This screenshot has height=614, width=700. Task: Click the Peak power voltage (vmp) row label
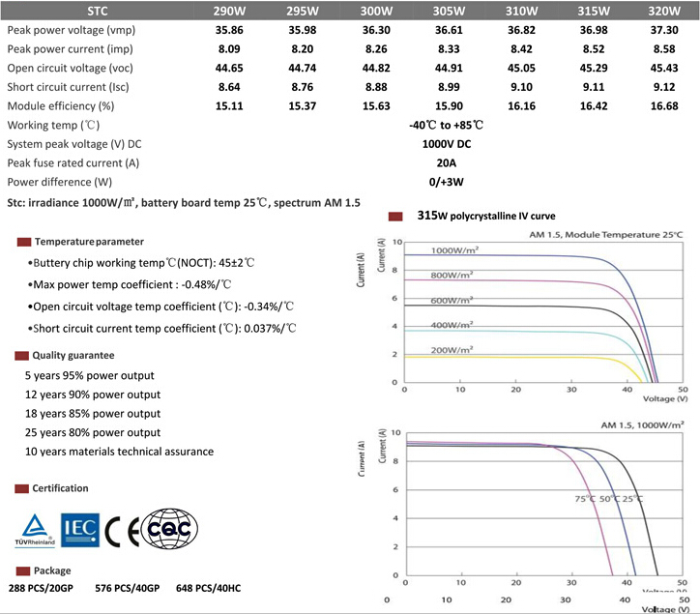[71, 30]
